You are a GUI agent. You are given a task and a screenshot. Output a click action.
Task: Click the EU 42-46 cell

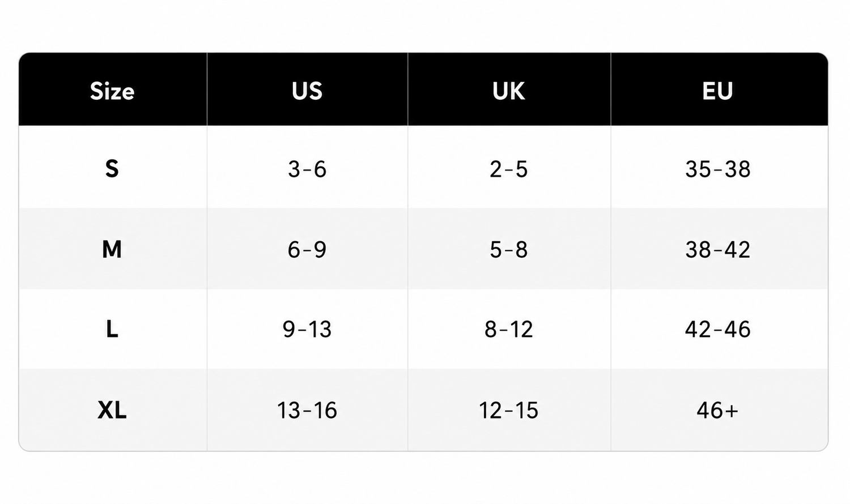(717, 329)
